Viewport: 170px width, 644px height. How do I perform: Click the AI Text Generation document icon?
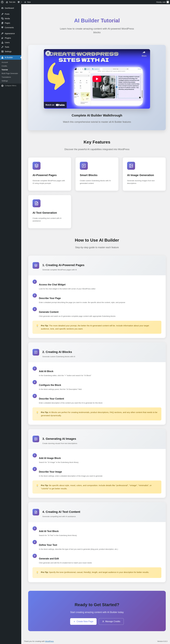click(x=36, y=203)
